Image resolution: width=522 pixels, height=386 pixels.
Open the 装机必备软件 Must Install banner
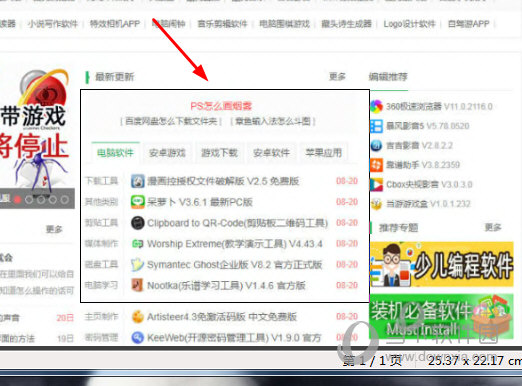(x=442, y=316)
